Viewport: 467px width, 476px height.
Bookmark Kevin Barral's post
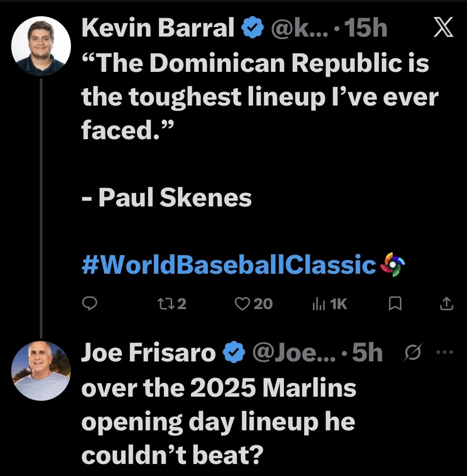coord(395,304)
